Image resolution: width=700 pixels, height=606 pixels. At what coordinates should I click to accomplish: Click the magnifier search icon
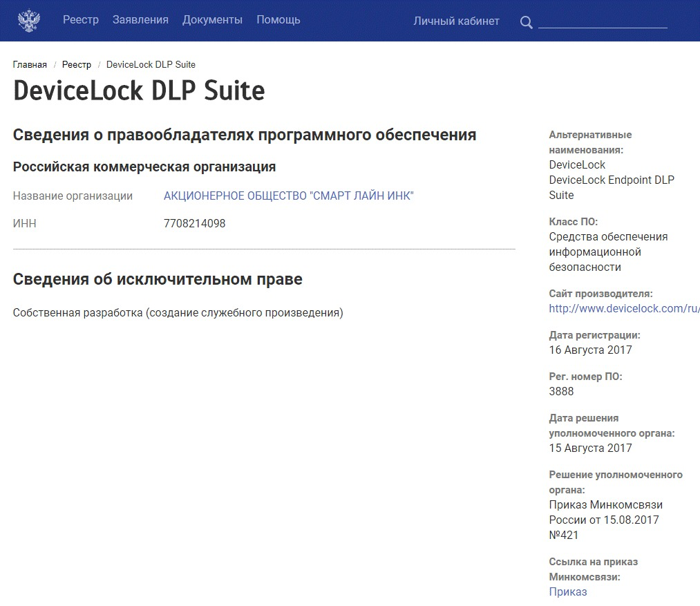(527, 22)
